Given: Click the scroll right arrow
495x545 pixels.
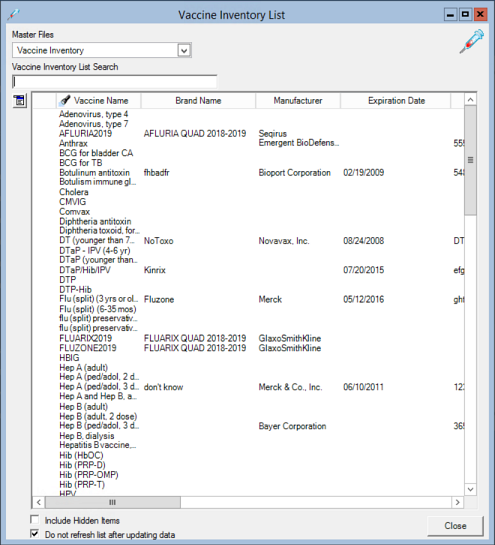Looking at the screenshot, I should 457,502.
